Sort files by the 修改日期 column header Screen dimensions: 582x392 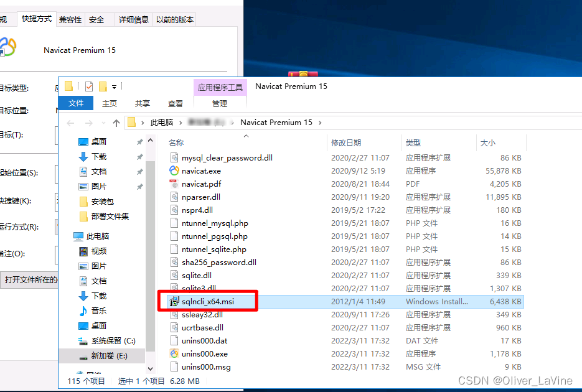[346, 142]
